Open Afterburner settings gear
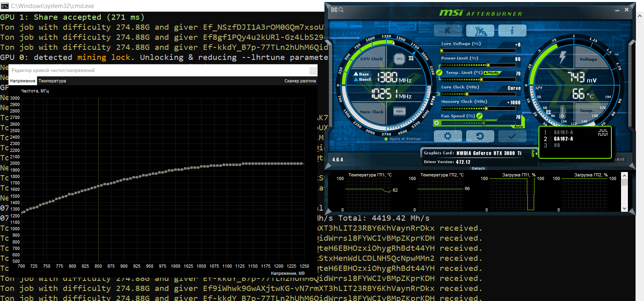 coord(448,136)
